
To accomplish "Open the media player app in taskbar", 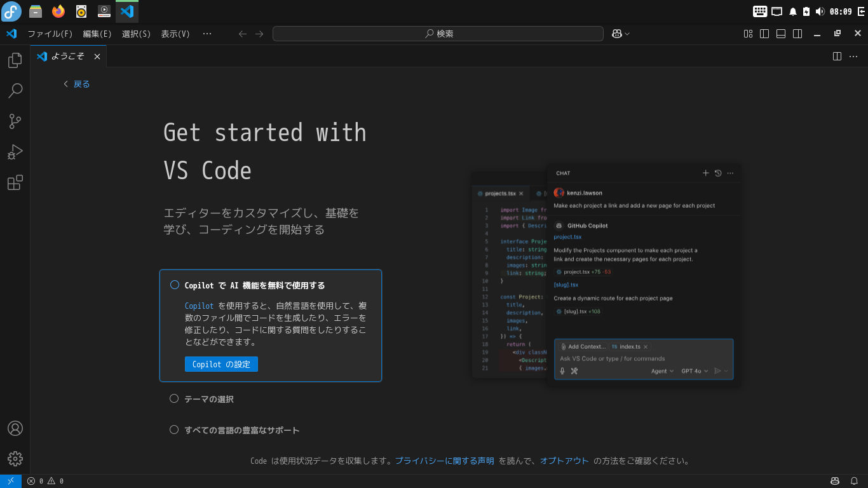I will tap(104, 11).
